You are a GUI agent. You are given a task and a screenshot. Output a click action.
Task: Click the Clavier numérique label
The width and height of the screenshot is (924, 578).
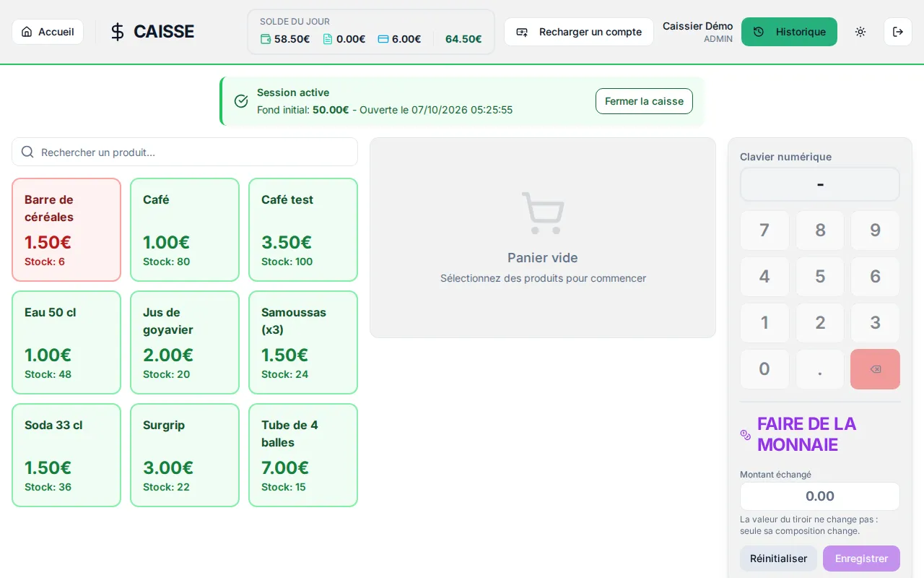click(785, 157)
